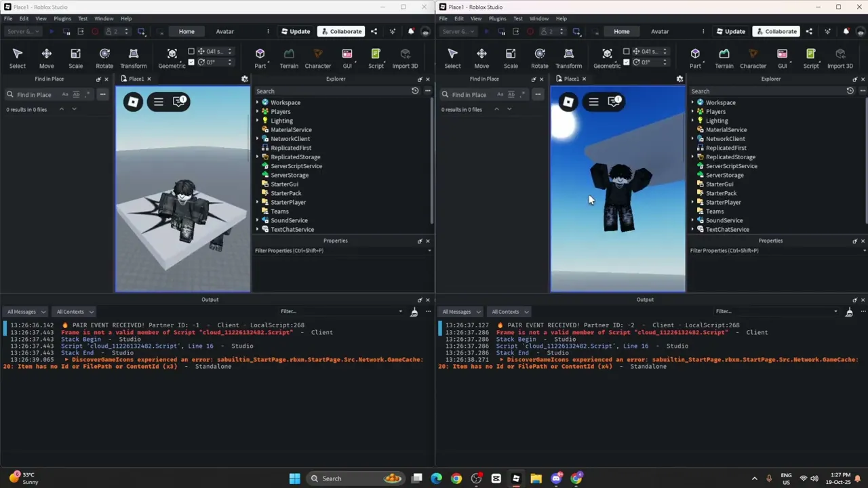The image size is (868, 488).
Task: Select the Move tool in left window
Action: tap(46, 58)
